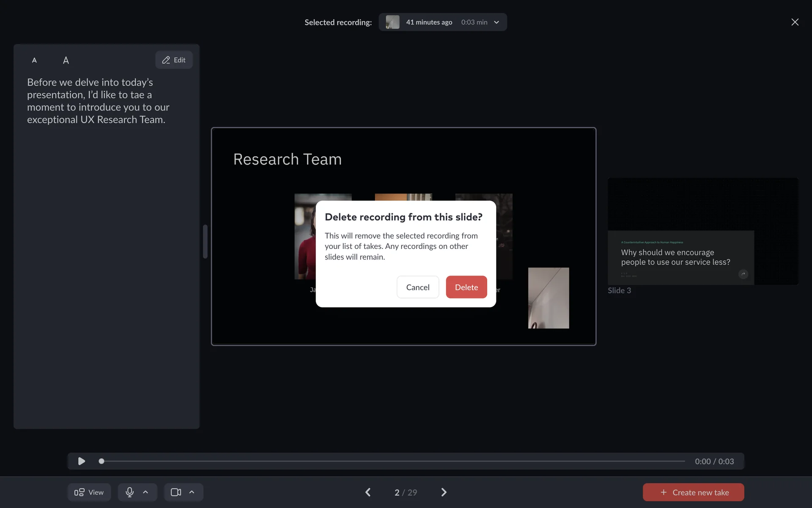Close the recording view with X
Image resolution: width=812 pixels, height=508 pixels.
795,22
